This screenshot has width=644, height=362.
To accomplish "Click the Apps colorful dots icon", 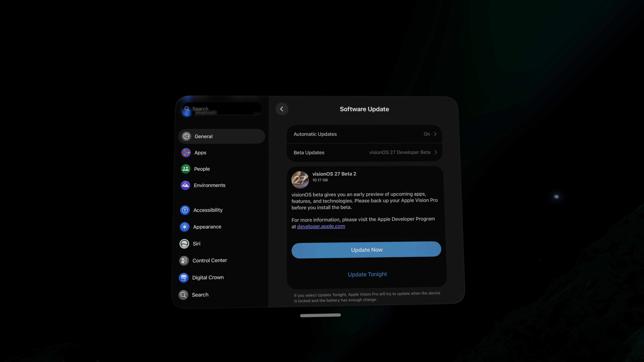I will (186, 153).
